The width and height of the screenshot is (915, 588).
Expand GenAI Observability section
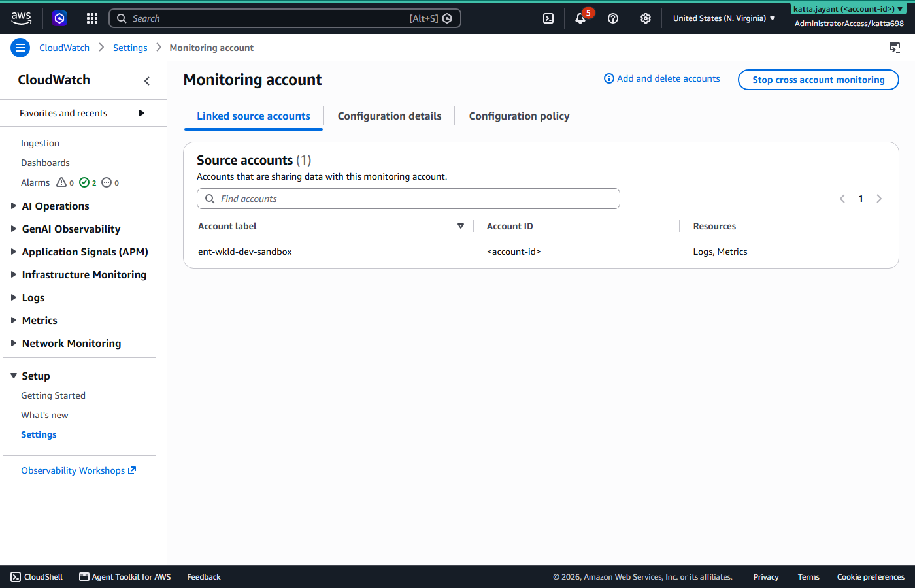pyautogui.click(x=14, y=229)
